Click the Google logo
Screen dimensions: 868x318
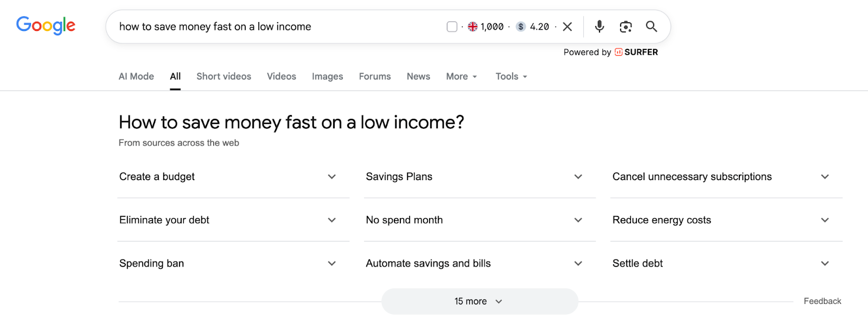click(x=46, y=25)
